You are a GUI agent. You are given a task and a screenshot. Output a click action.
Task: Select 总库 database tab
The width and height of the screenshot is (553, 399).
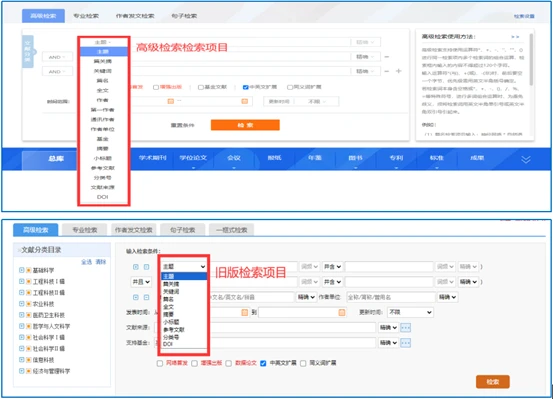(56, 159)
